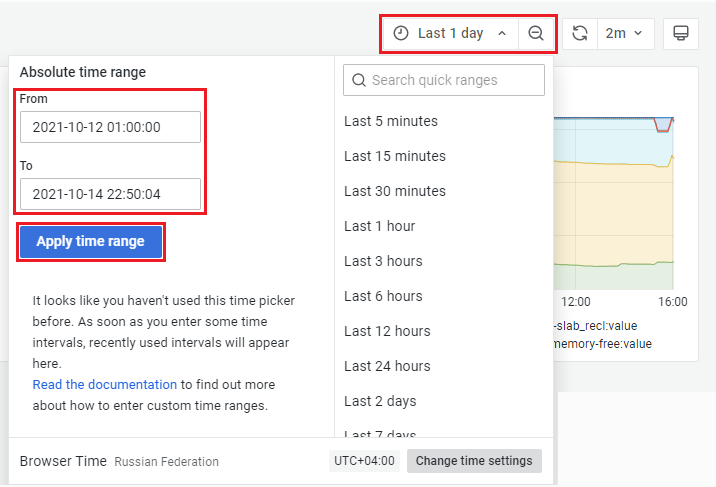Open the Read the documentation link
Image resolution: width=716 pixels, height=487 pixels.
click(x=105, y=384)
